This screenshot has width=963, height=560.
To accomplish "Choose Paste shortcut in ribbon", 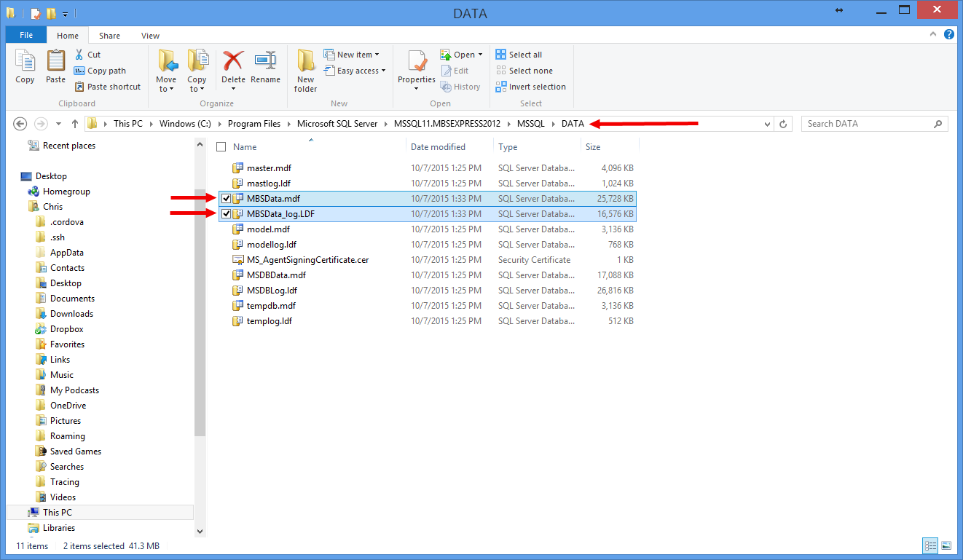I will point(108,87).
